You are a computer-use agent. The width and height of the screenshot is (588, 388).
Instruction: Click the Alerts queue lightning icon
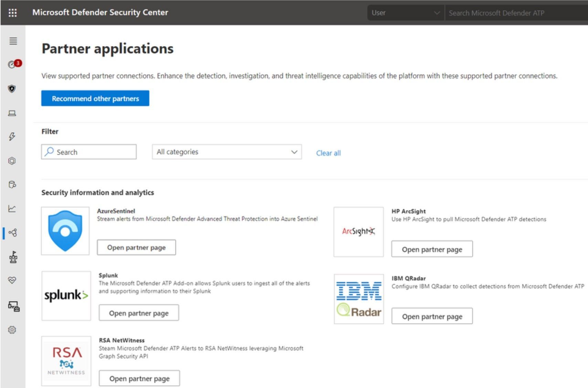[x=12, y=137]
